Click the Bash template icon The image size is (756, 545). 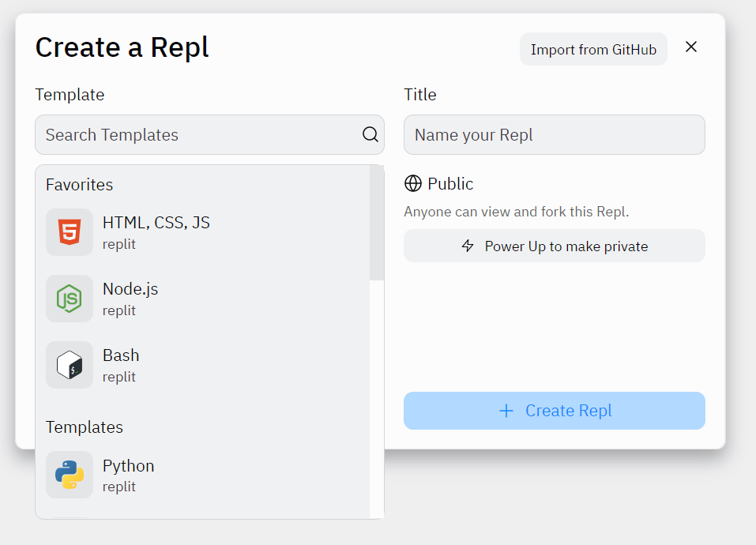[x=70, y=365]
